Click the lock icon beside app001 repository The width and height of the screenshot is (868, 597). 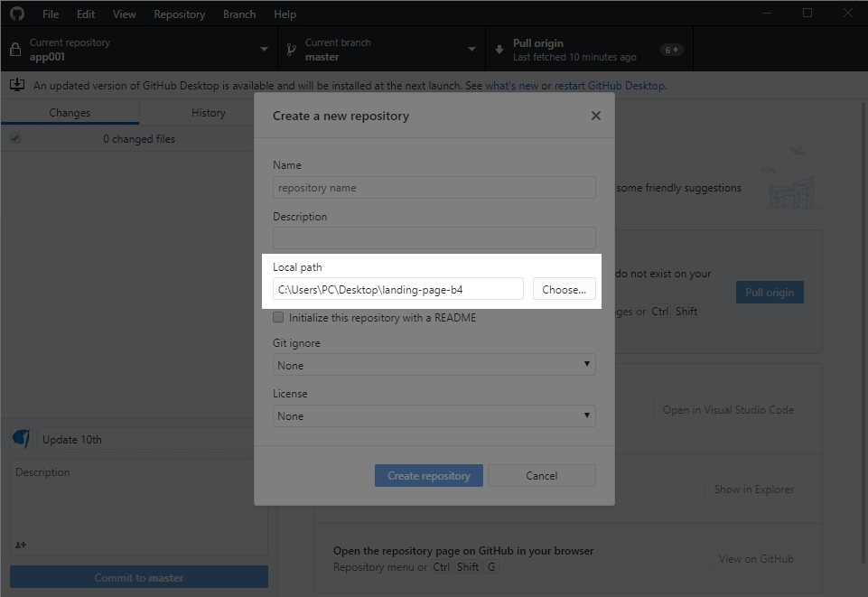coord(15,50)
